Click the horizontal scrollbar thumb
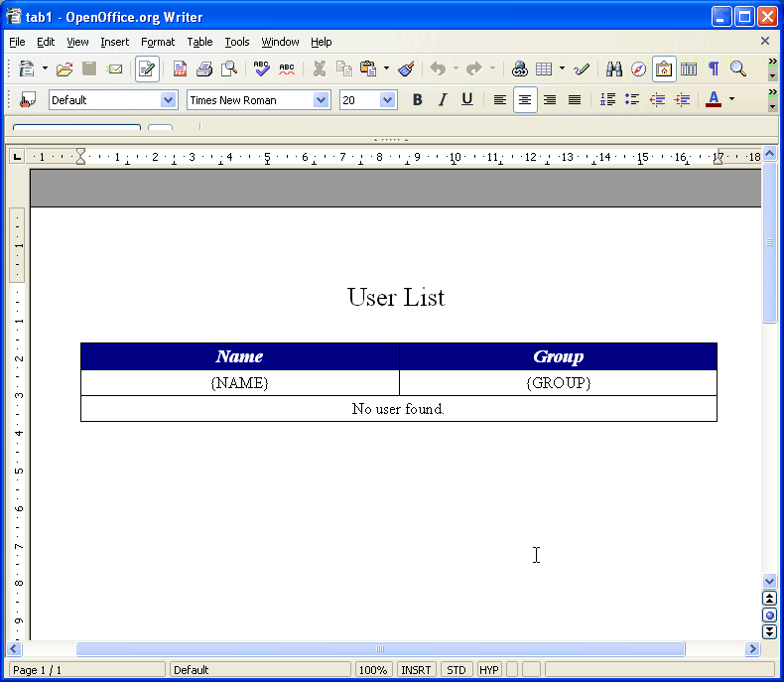This screenshot has width=784, height=682. [x=380, y=649]
